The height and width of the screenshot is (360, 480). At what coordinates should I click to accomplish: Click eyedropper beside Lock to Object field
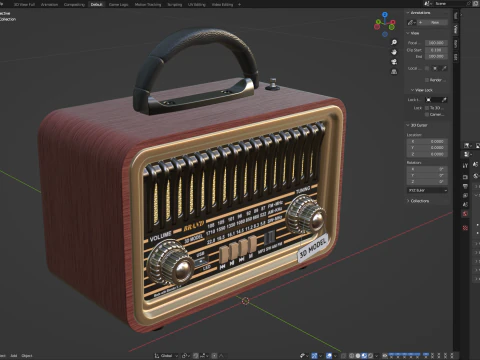(444, 100)
